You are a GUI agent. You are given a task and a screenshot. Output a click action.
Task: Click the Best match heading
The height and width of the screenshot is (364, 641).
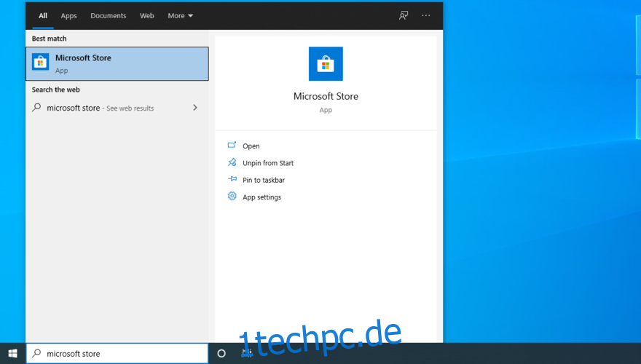click(49, 39)
